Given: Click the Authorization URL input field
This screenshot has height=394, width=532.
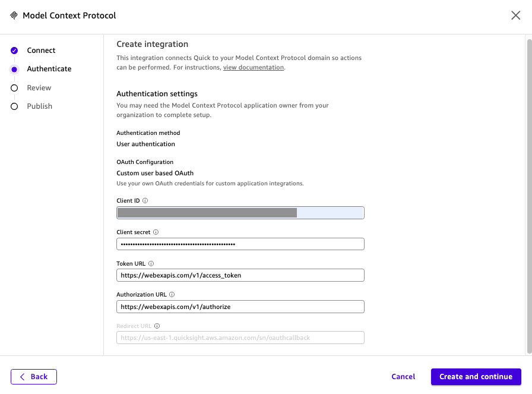Looking at the screenshot, I should point(240,307).
